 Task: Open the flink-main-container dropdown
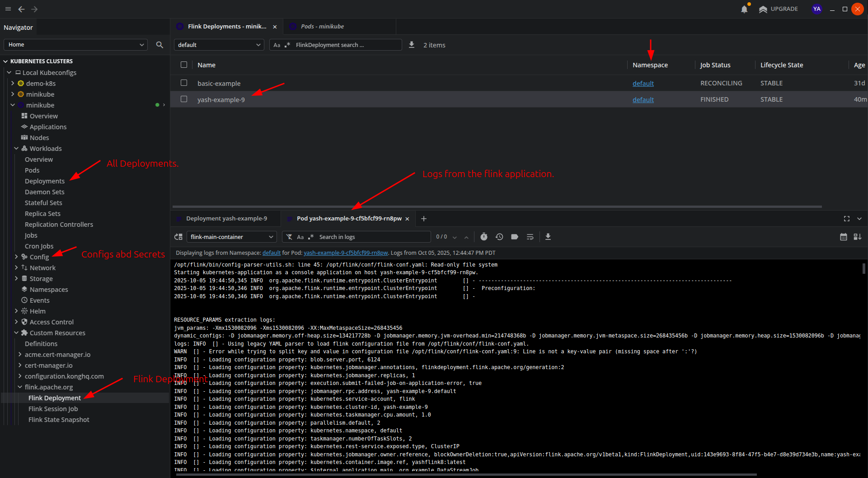(x=232, y=237)
